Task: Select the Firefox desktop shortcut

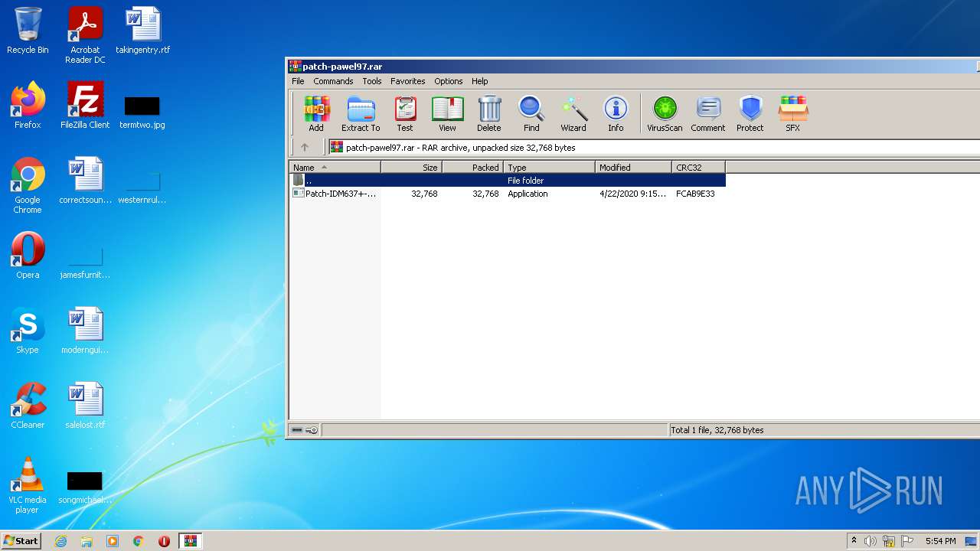Action: pyautogui.click(x=28, y=106)
